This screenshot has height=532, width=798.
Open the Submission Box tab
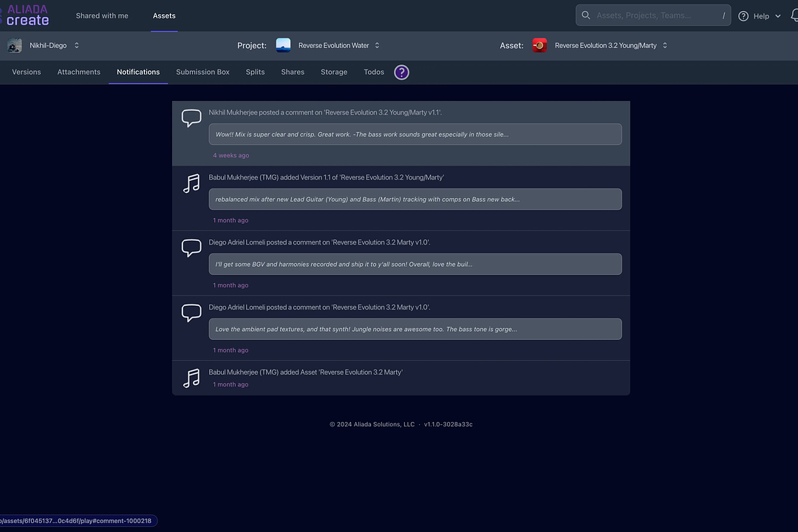click(202, 72)
